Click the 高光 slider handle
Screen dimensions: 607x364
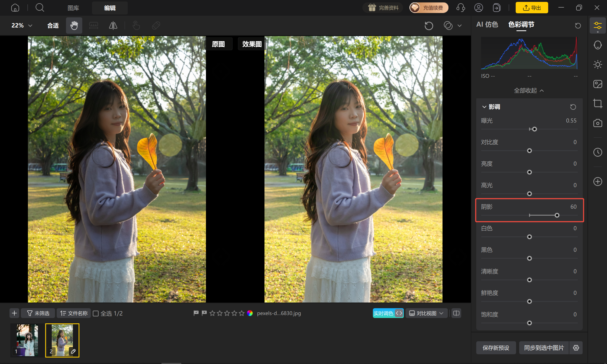[x=529, y=194]
